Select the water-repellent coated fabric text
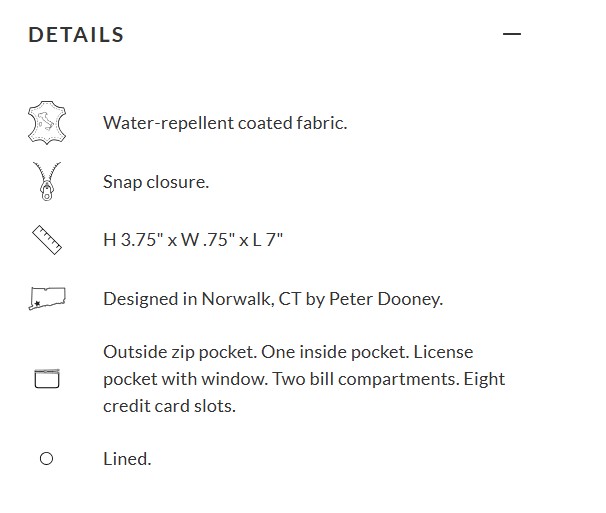 point(225,123)
